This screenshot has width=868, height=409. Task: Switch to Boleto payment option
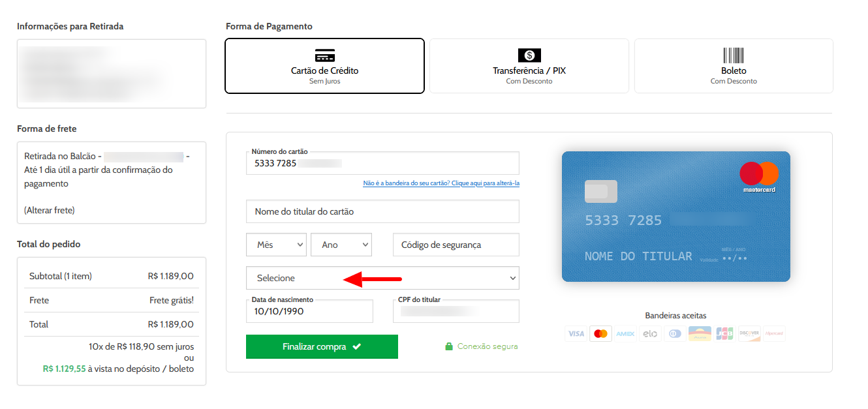[734, 66]
